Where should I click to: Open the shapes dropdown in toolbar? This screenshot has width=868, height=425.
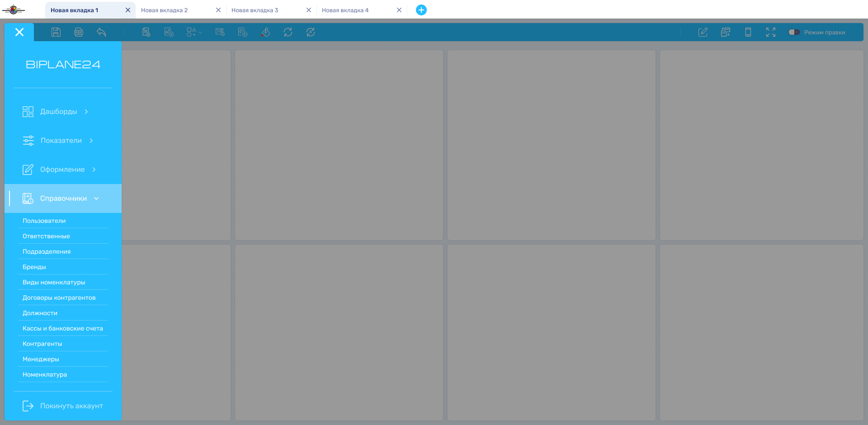194,32
